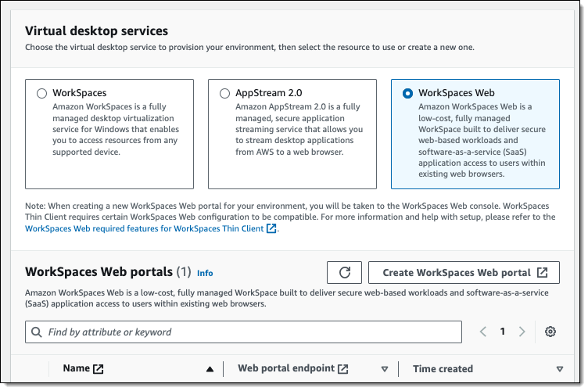Go to next page arrow

[x=522, y=332]
